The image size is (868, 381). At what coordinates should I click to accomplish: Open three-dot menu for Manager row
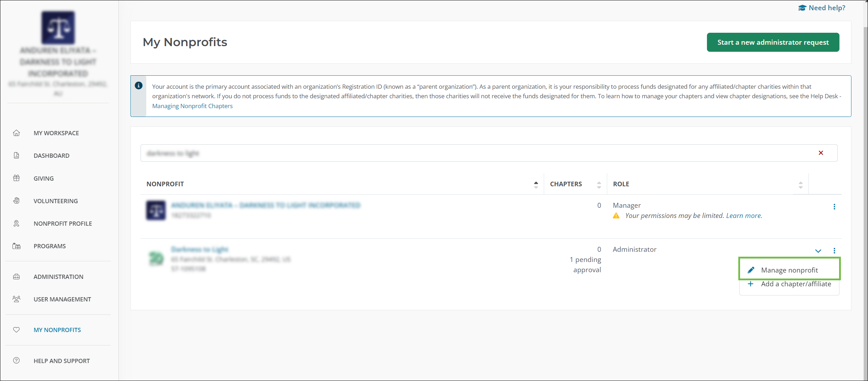click(x=834, y=207)
